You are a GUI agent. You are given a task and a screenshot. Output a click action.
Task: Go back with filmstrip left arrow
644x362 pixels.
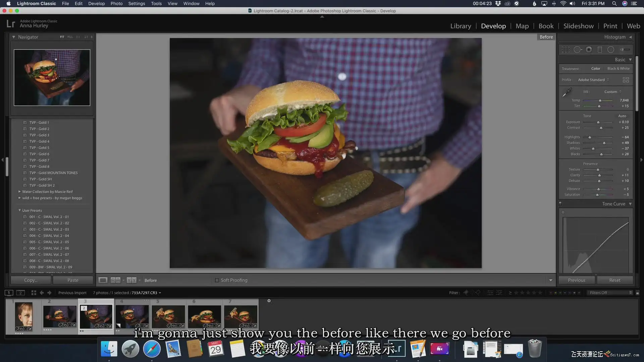point(42,293)
